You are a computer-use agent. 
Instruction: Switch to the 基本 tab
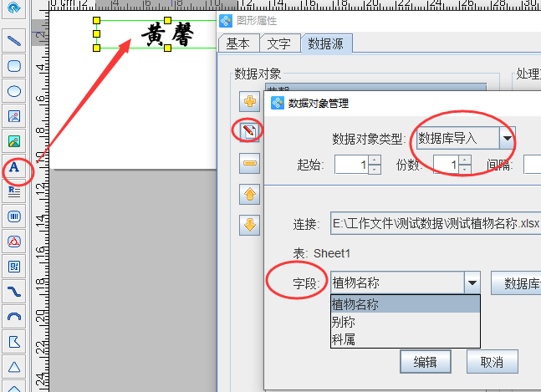[238, 43]
